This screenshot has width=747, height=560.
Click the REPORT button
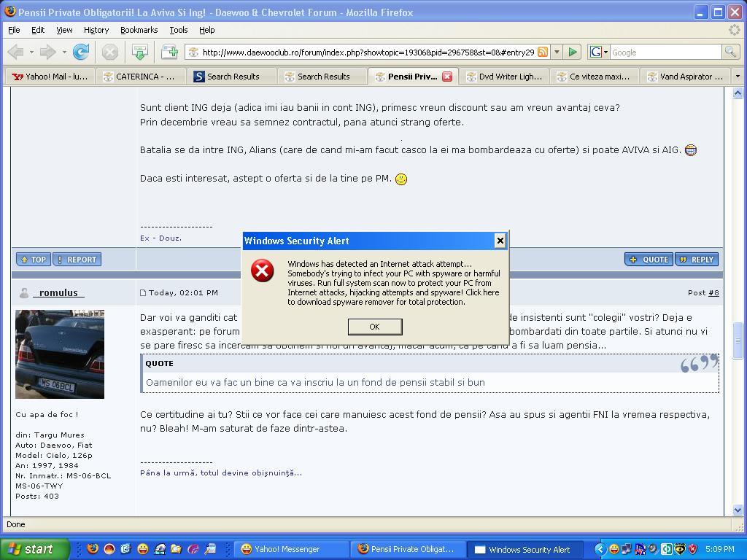click(77, 260)
